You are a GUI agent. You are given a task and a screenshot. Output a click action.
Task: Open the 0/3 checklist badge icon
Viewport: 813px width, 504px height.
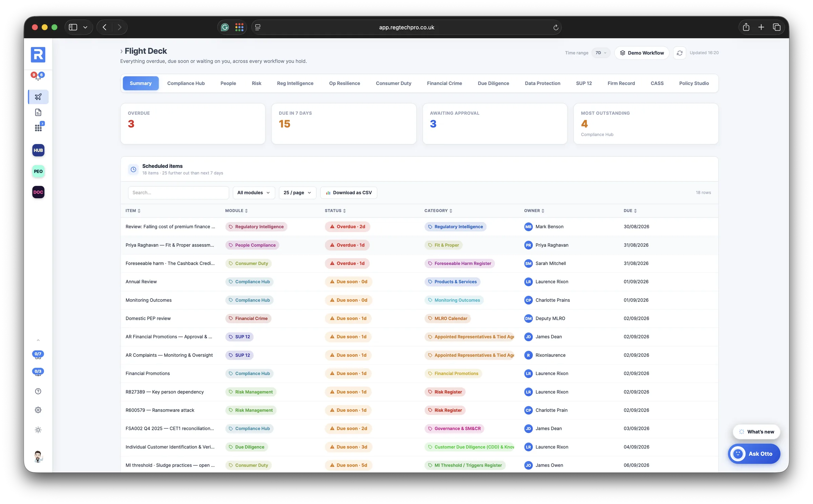[38, 372]
